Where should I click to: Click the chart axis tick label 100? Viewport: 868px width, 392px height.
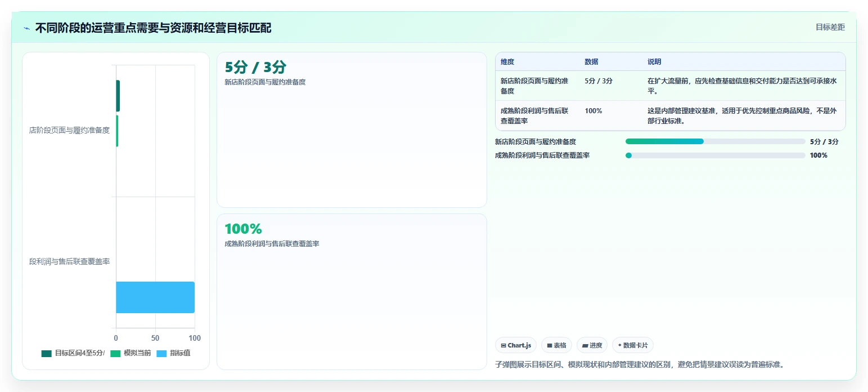[x=195, y=338]
